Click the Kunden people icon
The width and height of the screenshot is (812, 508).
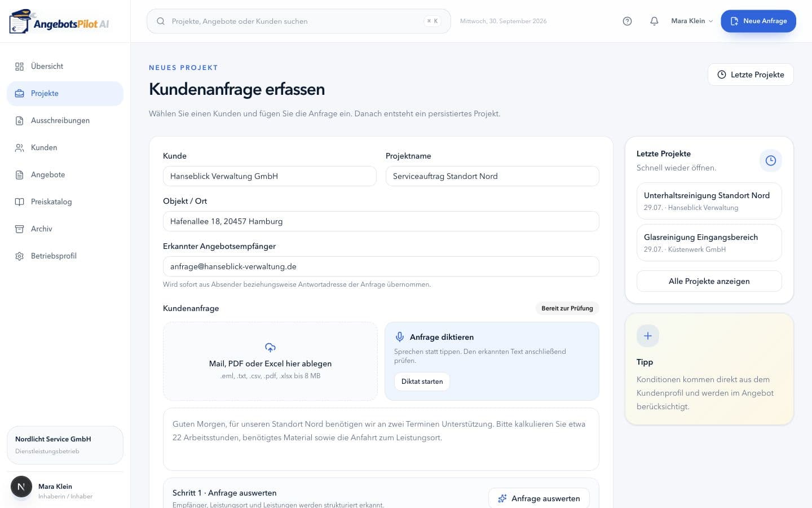pyautogui.click(x=20, y=148)
